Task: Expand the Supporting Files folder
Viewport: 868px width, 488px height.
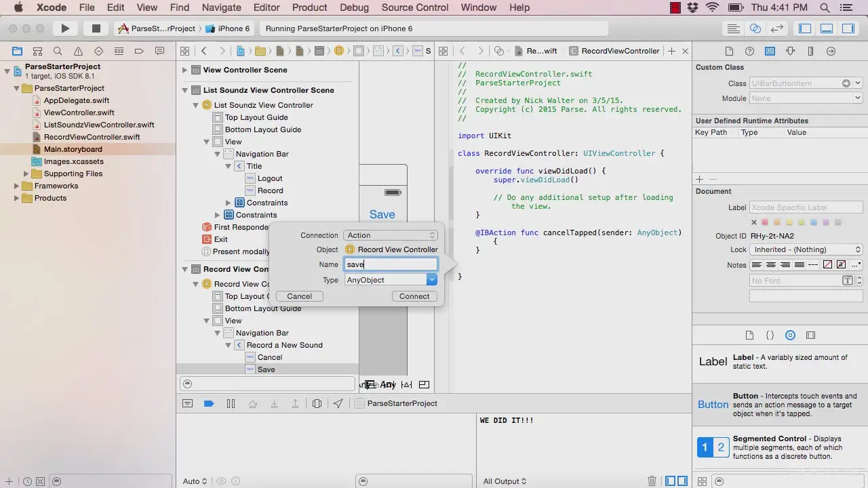Action: coord(26,174)
